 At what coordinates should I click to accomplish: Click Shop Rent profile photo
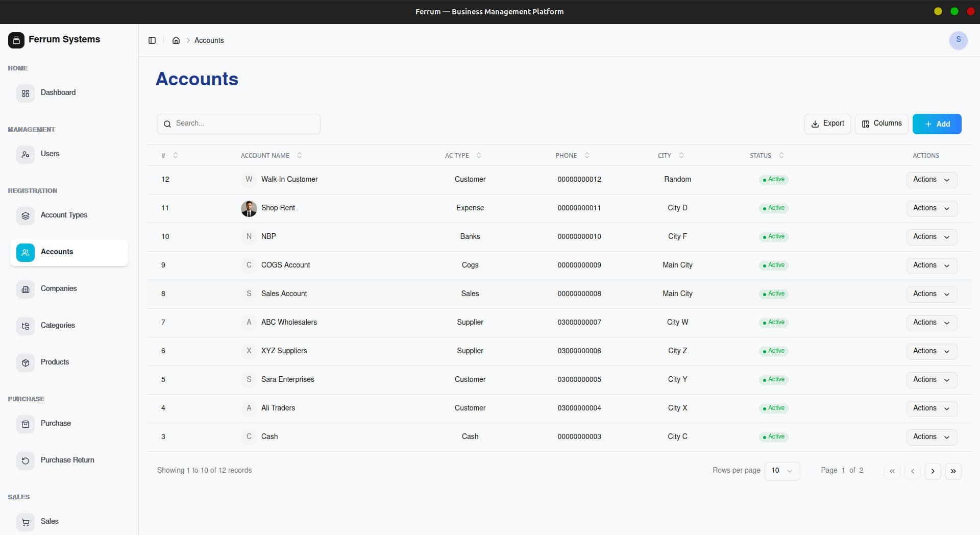click(x=249, y=208)
